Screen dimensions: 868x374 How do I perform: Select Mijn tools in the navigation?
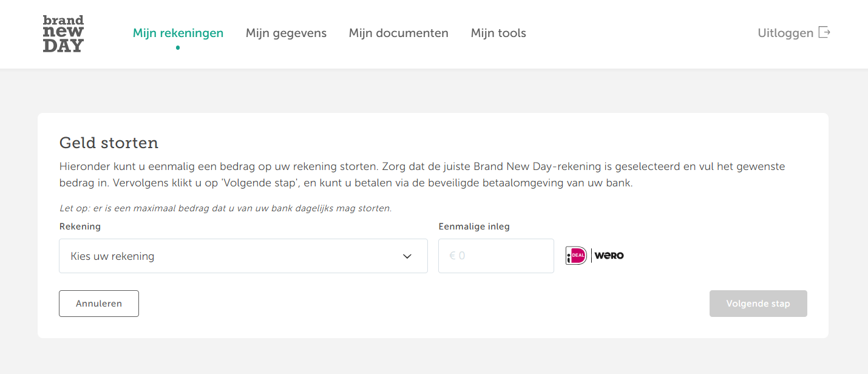pos(498,33)
